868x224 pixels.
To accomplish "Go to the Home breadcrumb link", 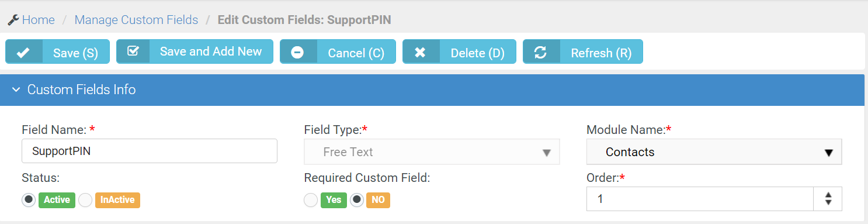I will pos(39,20).
